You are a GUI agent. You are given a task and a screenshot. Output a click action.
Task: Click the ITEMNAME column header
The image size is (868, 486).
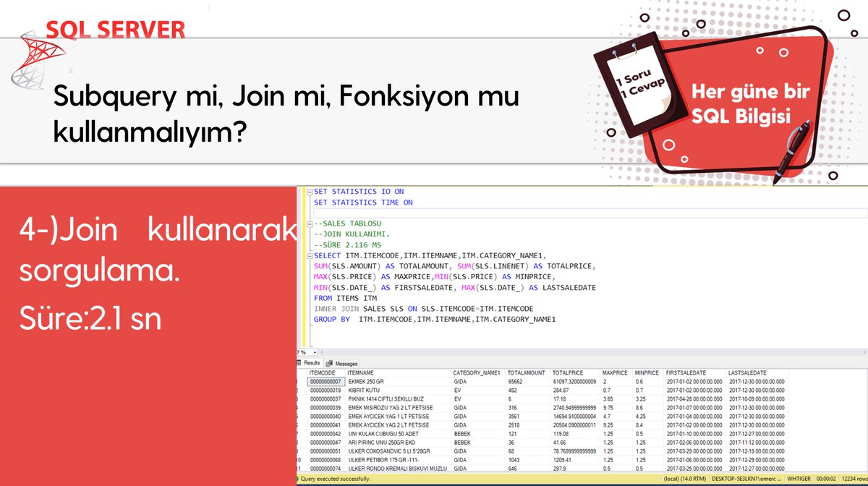396,372
